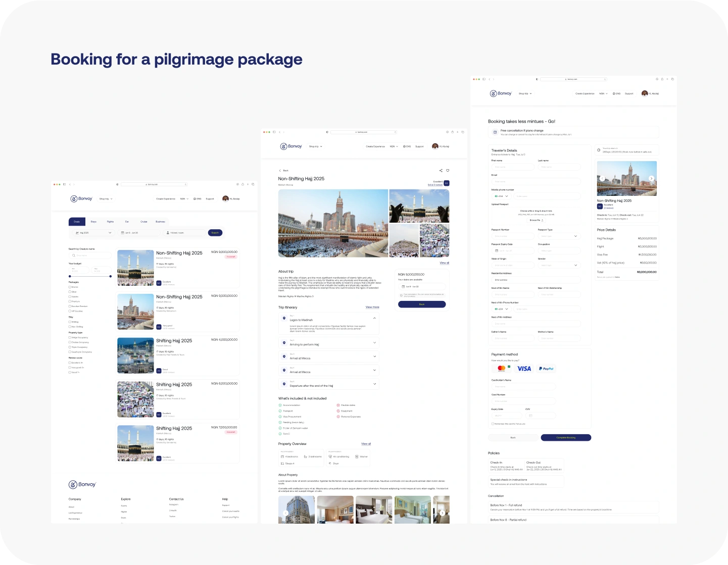Screen dimensions: 728x565
Task: Open View more link beside Trip Itinerary
Action: (x=372, y=307)
